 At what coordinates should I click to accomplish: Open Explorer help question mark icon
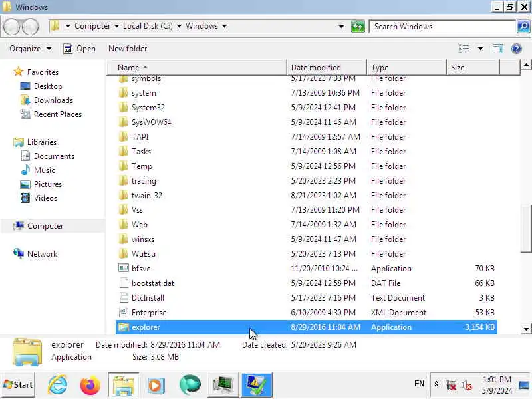click(517, 49)
